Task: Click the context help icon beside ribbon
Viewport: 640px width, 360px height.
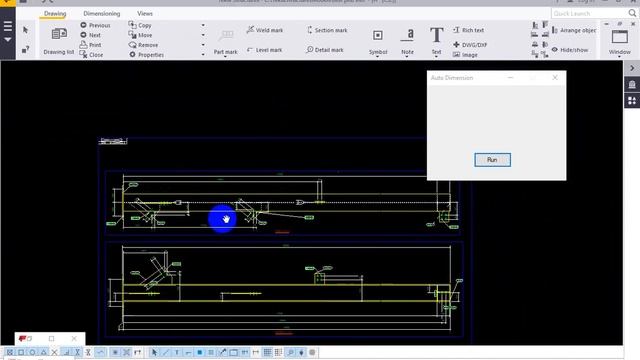Action: 25,50
